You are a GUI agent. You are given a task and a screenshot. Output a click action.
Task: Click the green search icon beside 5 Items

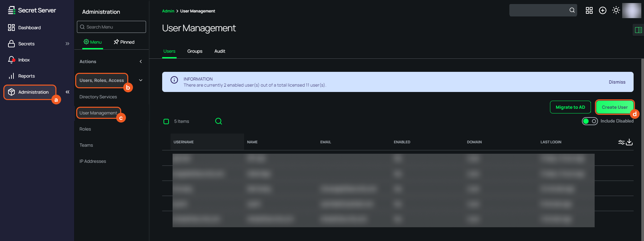[x=219, y=121]
